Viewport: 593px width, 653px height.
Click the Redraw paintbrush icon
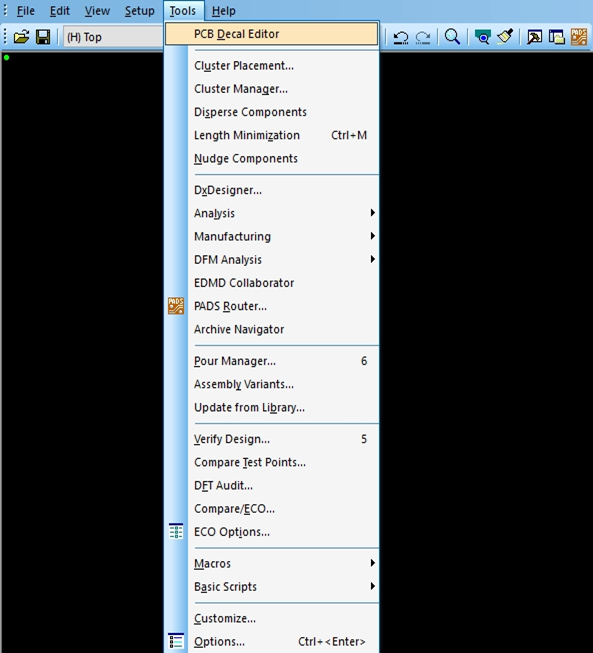click(505, 37)
